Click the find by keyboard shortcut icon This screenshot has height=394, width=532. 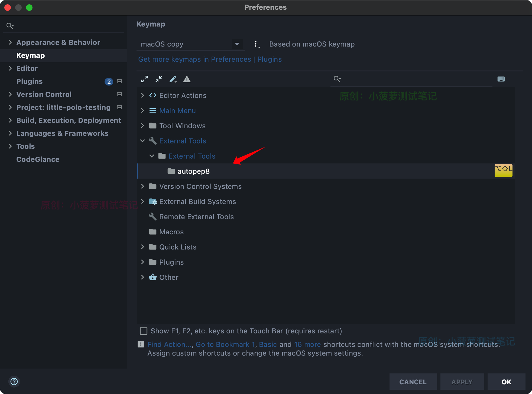click(x=501, y=79)
